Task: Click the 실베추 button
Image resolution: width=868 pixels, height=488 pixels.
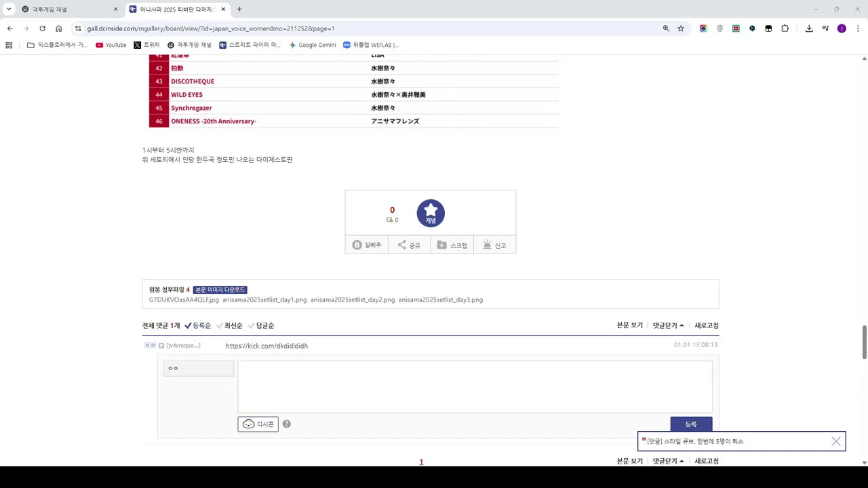Action: click(x=366, y=245)
